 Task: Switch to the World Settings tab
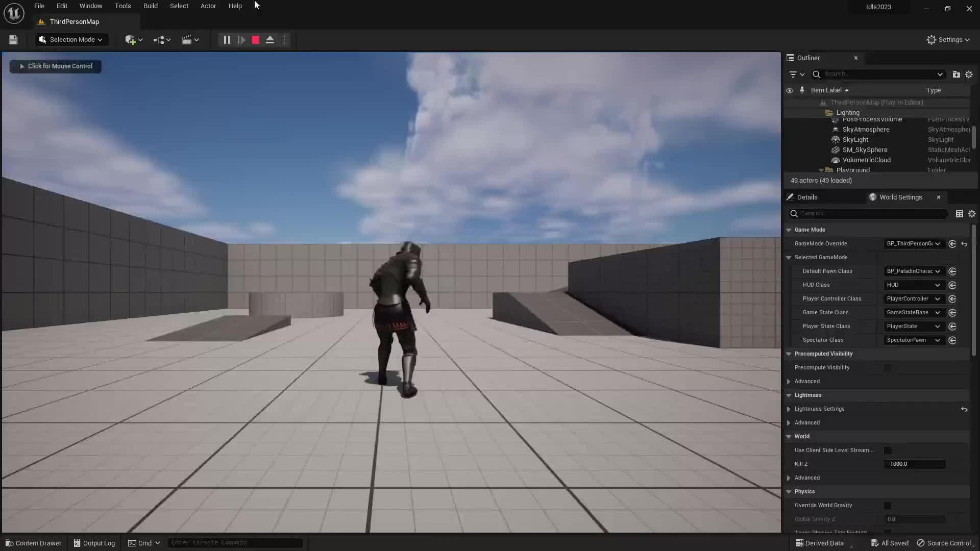point(901,197)
